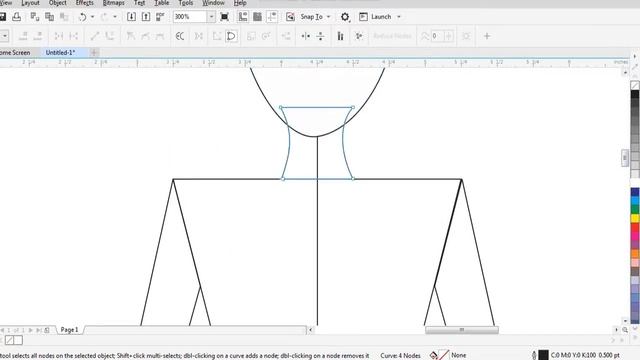Image resolution: width=640 pixels, height=360 pixels.
Task: Click the fill bucket icon in status bar
Action: coord(433,356)
